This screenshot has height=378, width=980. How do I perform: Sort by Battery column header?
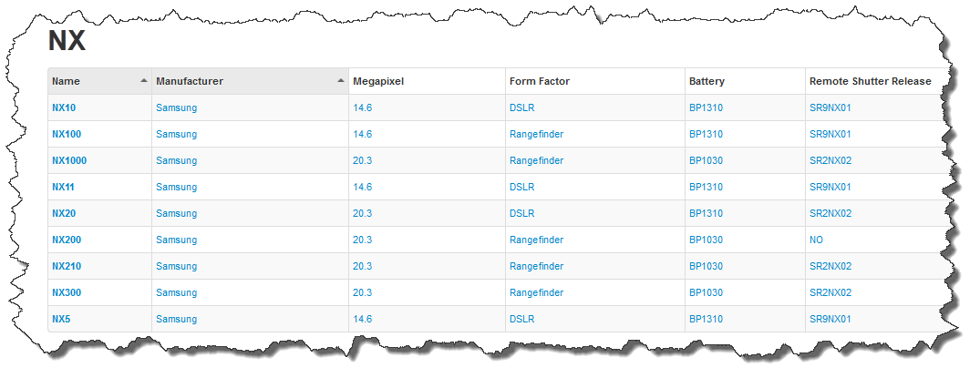coord(707,81)
